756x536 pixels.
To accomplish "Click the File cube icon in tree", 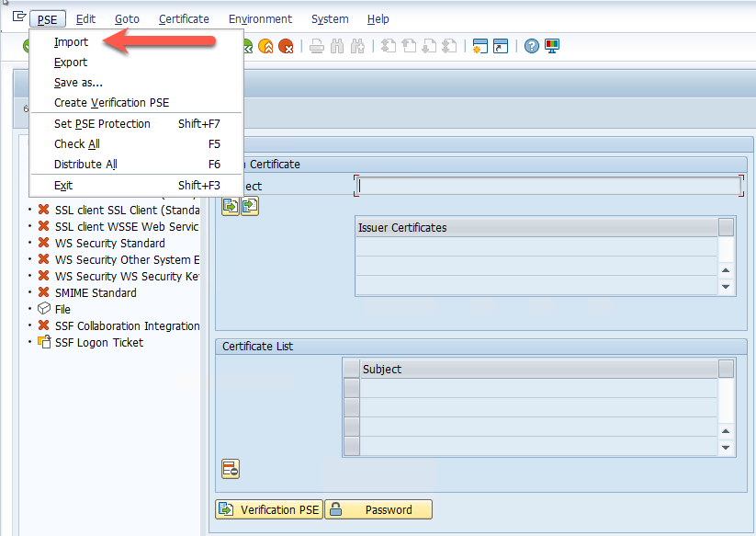I will [x=44, y=309].
